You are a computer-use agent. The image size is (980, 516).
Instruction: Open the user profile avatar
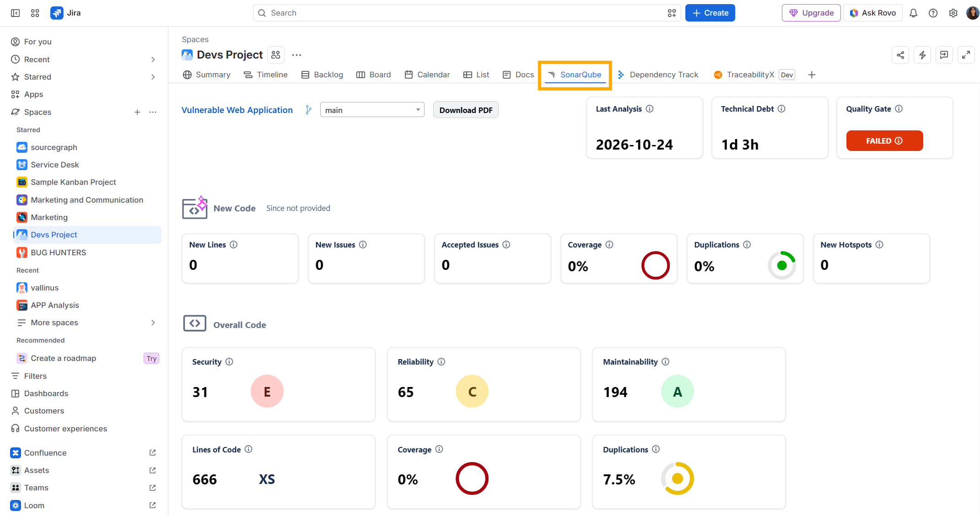coord(972,13)
